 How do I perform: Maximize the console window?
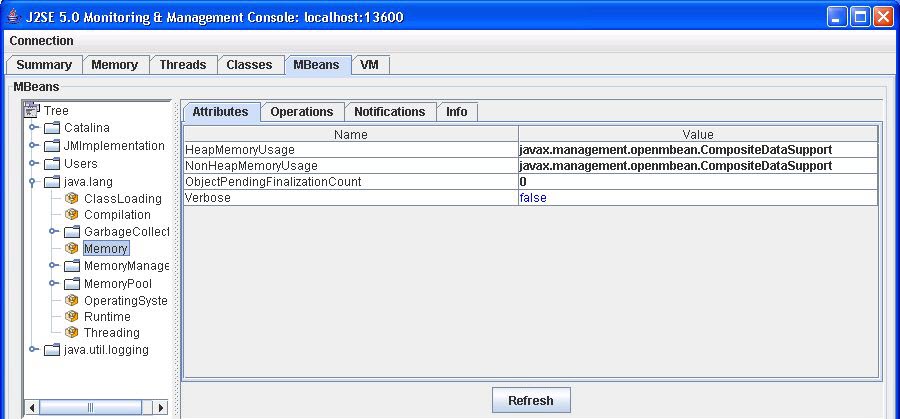click(860, 17)
